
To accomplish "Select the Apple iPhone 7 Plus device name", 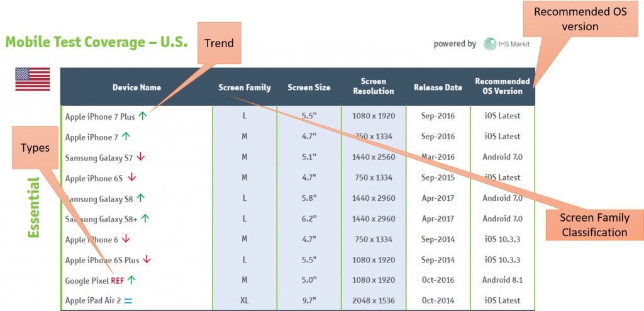I will (x=100, y=116).
